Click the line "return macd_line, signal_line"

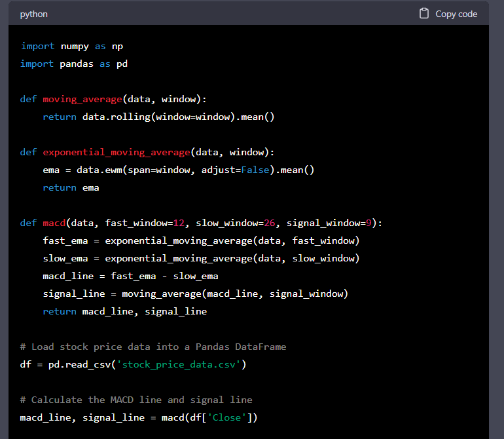point(125,311)
